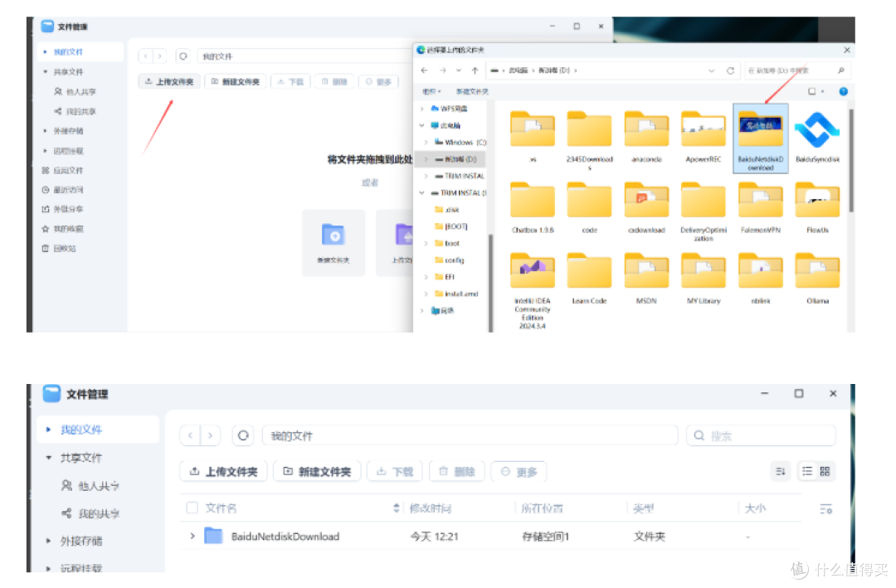Click 删除 button in lower File Manager toolbar
Image resolution: width=896 pixels, height=588 pixels.
(x=456, y=471)
